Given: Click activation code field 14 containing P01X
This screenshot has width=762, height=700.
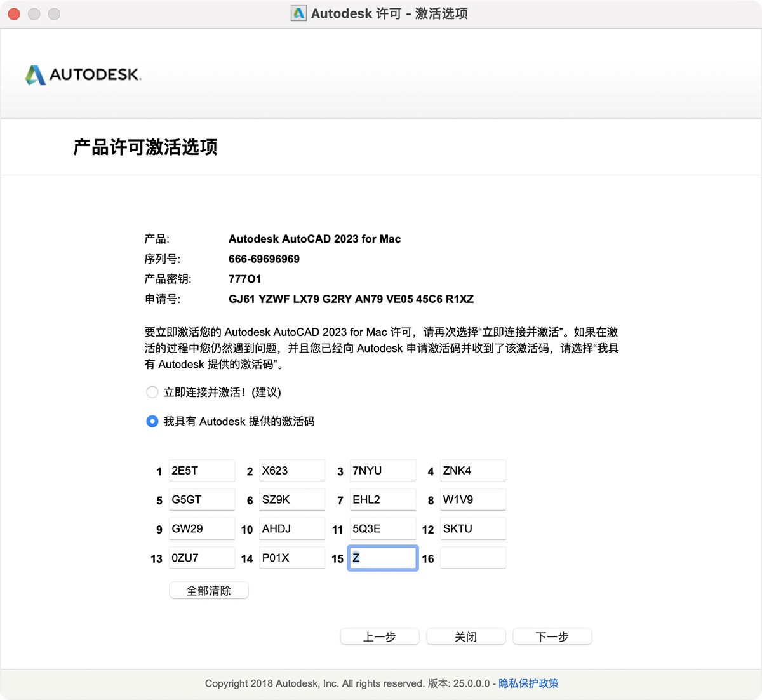Looking at the screenshot, I should click(x=292, y=558).
